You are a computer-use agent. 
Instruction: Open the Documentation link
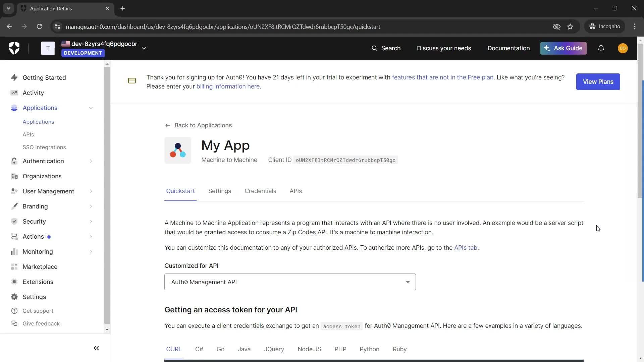coord(508,48)
